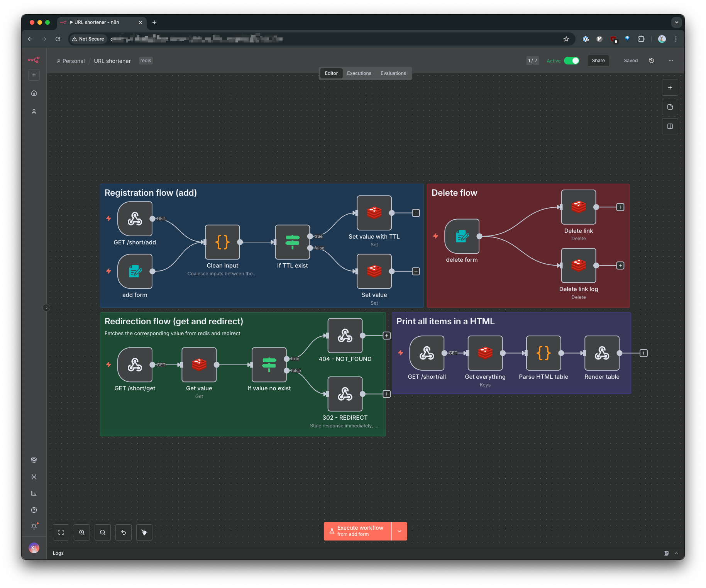The image size is (706, 588).
Task: Open the workflow history icon
Action: (652, 61)
